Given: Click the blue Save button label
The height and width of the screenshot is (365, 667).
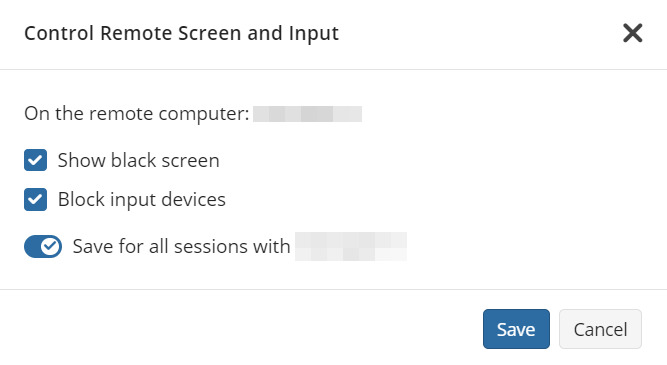Looking at the screenshot, I should tap(516, 330).
